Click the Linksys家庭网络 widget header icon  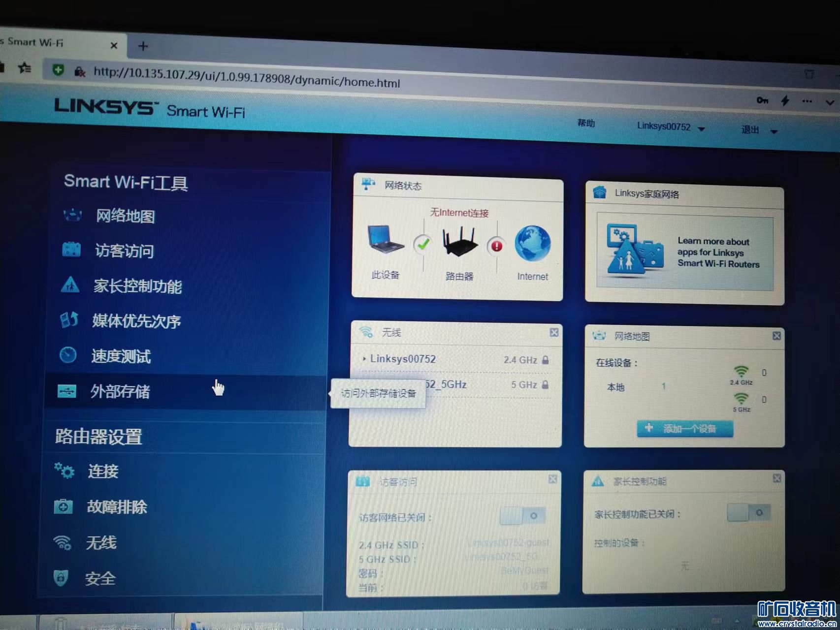point(599,192)
